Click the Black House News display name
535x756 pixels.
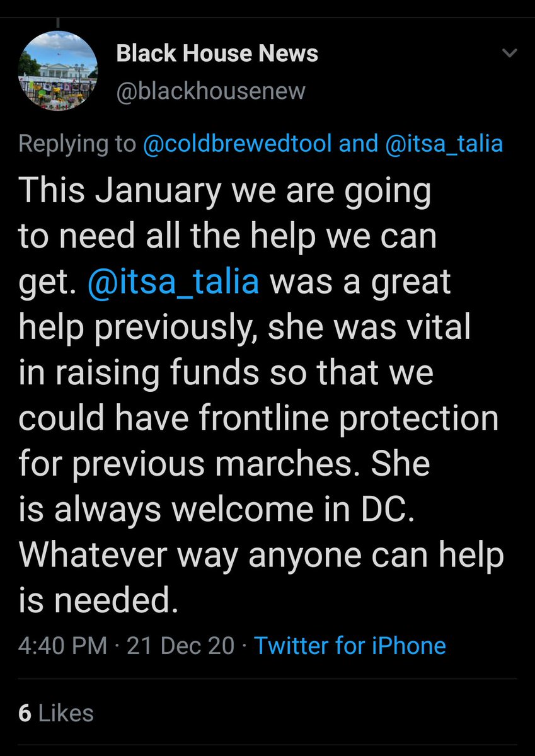point(217,54)
